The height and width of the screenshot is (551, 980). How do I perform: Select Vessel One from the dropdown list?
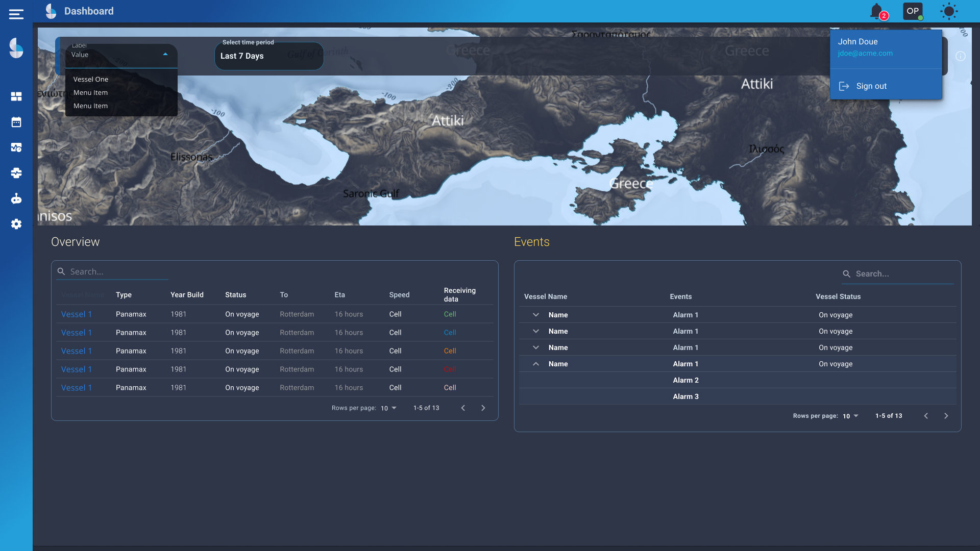tap(121, 79)
